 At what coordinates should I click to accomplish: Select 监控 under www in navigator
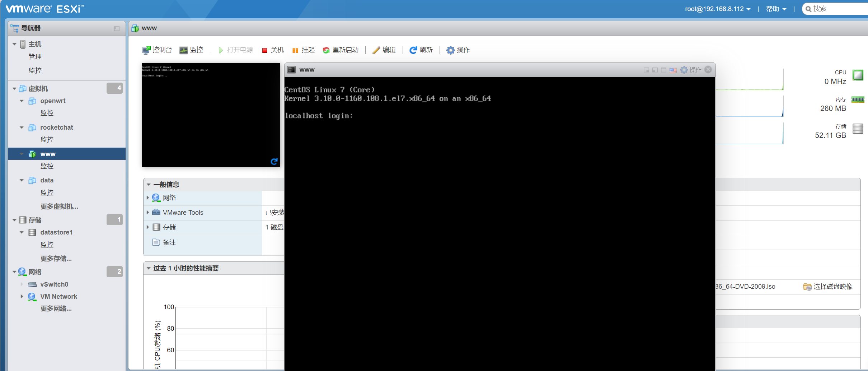click(x=47, y=166)
